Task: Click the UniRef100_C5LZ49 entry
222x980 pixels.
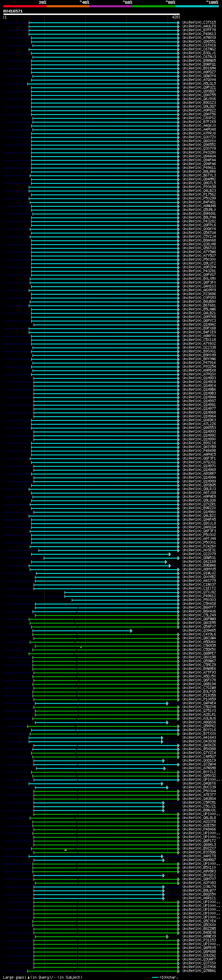Action: [199, 615]
